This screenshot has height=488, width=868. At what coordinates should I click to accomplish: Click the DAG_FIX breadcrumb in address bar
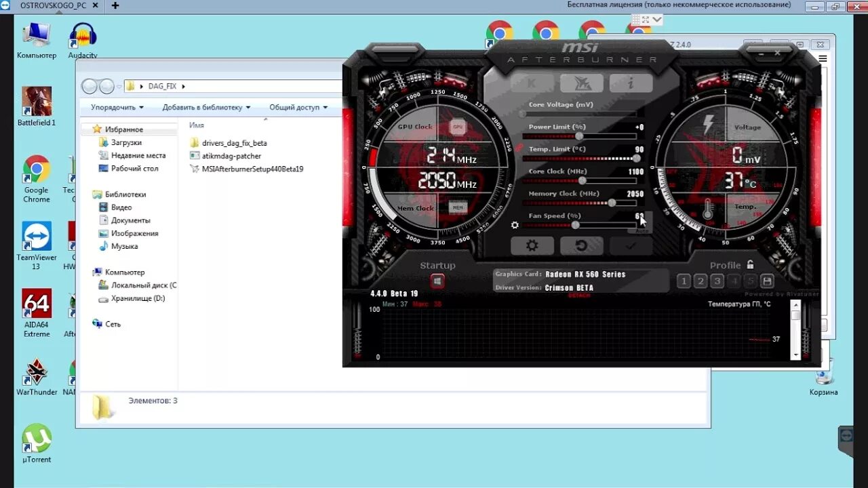tap(161, 86)
